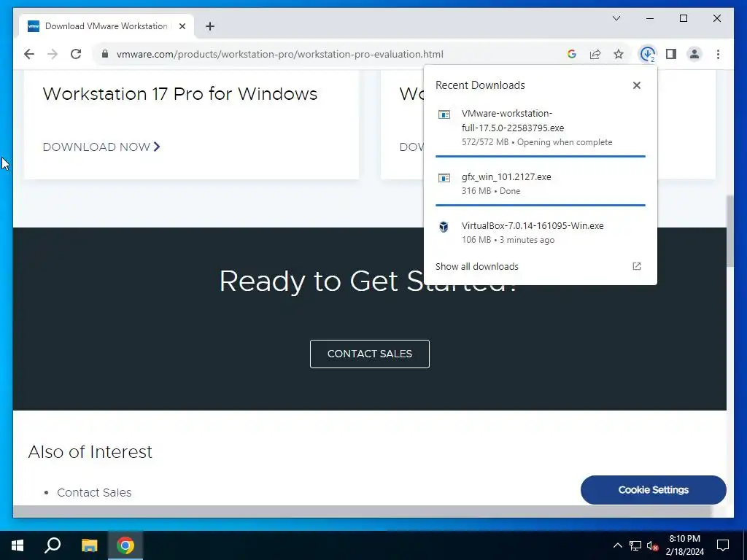
Task: Click the Google icon in address bar
Action: click(x=572, y=54)
